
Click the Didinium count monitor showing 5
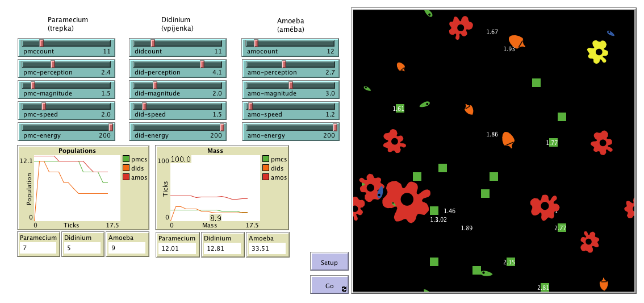[82, 248]
